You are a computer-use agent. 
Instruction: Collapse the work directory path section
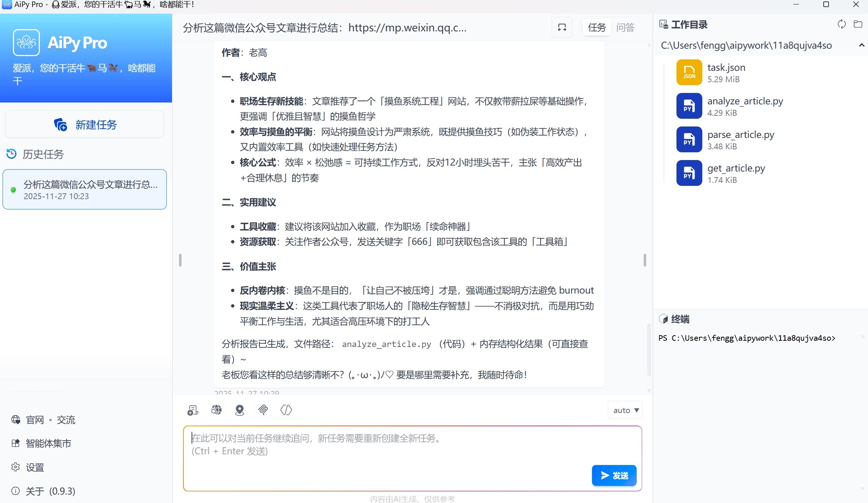(862, 45)
